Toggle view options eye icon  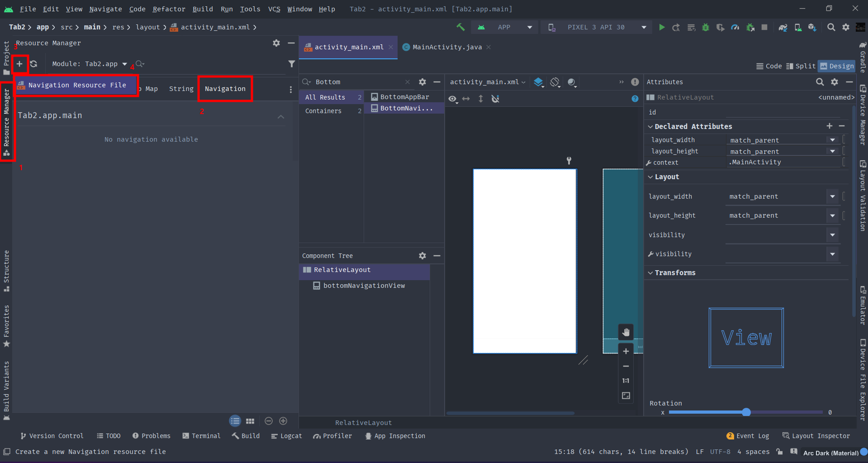coord(453,99)
